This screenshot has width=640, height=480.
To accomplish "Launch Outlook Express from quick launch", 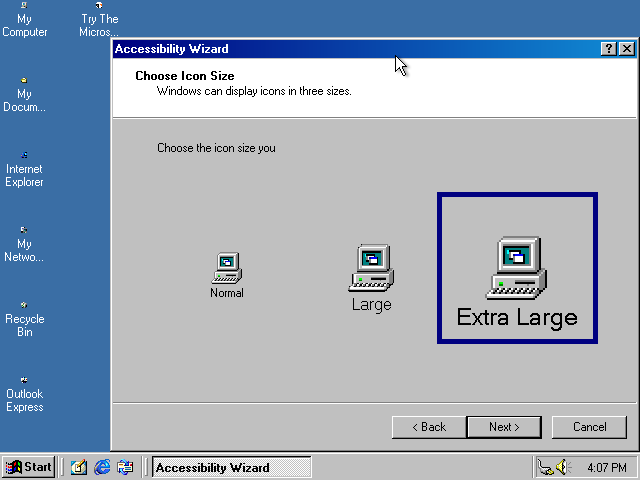I will (125, 467).
